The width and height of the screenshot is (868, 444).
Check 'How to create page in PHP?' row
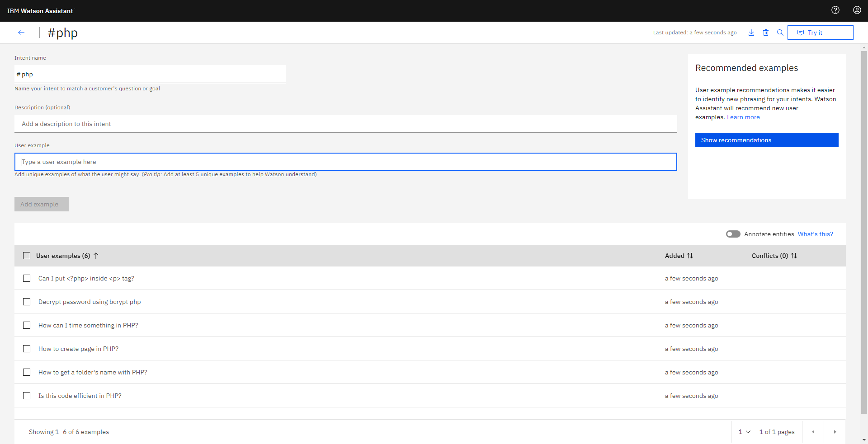point(27,349)
